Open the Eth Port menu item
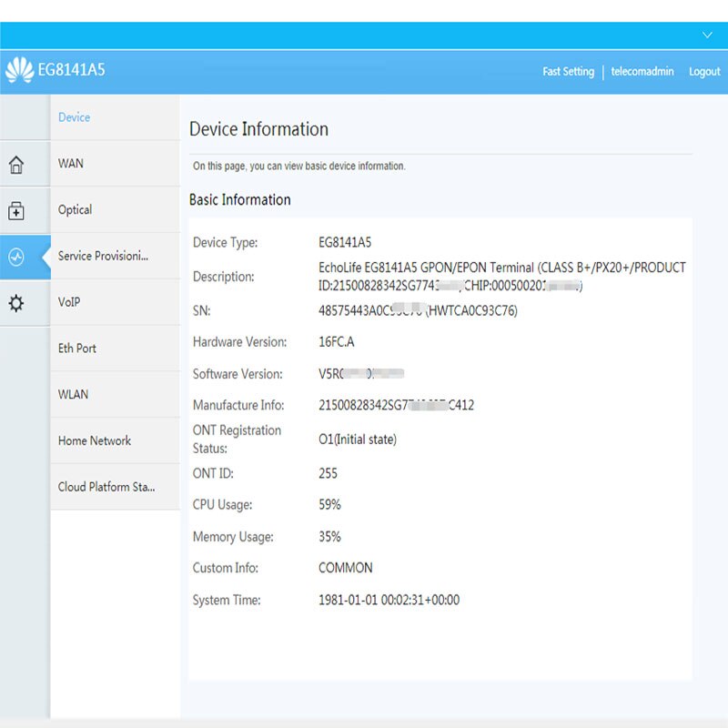Screen dimensions: 728x728 (116, 349)
